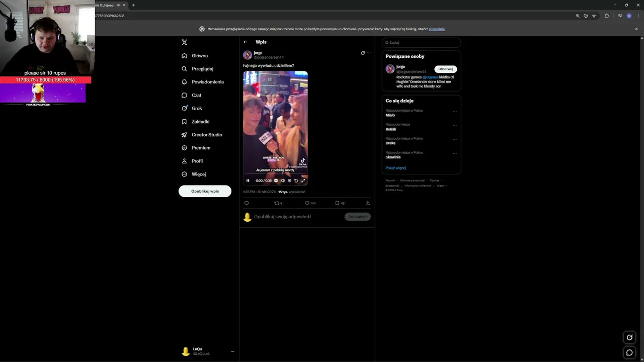
Task: Open the floating chat messages button
Action: click(629, 352)
